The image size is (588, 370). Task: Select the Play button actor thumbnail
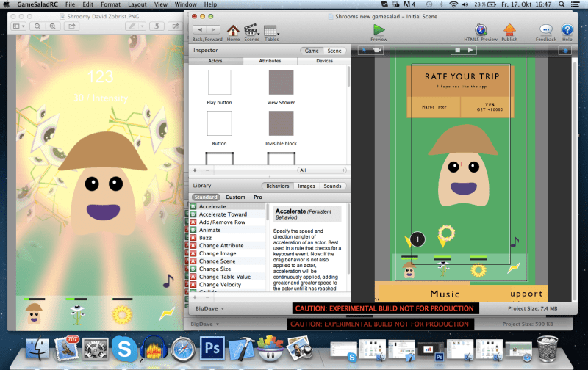pyautogui.click(x=219, y=82)
